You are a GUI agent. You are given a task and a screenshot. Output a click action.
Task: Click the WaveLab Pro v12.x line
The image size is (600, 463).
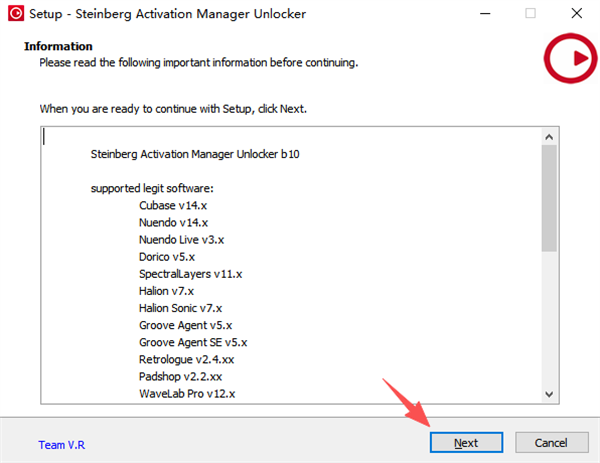point(187,393)
